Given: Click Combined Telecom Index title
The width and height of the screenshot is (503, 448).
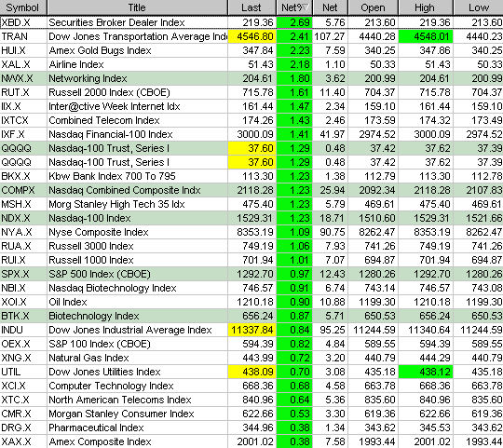Looking at the screenshot, I should [104, 120].
